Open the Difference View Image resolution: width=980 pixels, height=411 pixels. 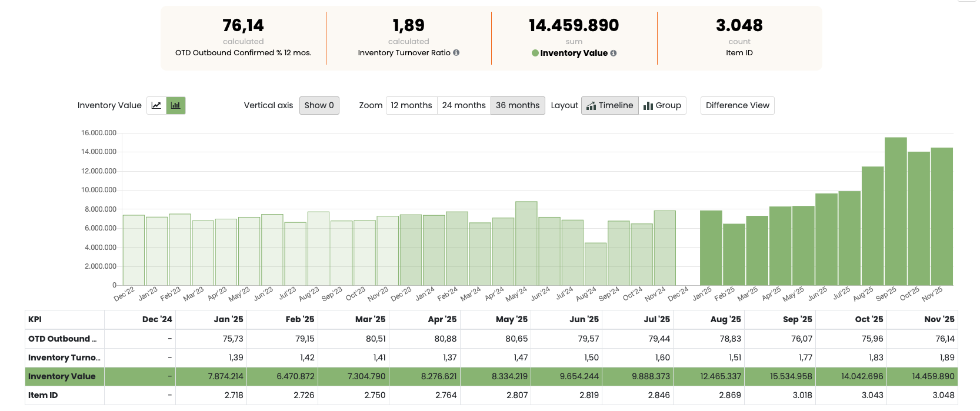coord(737,106)
